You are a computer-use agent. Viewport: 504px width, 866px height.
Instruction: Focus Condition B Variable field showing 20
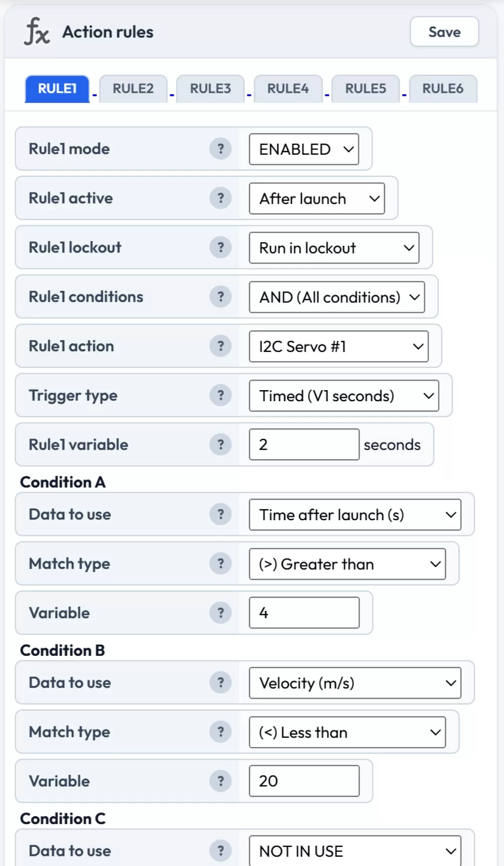point(304,781)
